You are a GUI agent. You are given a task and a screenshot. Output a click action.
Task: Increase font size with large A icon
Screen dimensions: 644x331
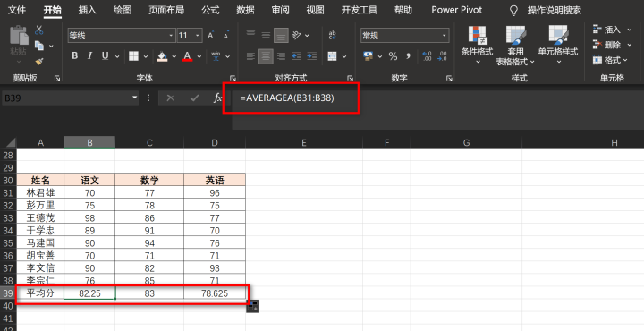pos(211,36)
